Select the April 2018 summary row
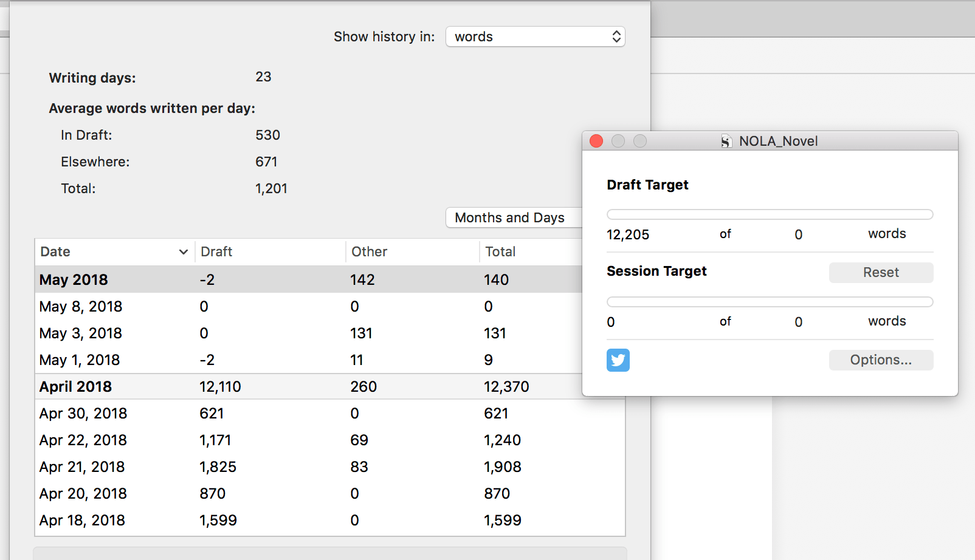Screen dimensions: 975x560 [x=304, y=387]
